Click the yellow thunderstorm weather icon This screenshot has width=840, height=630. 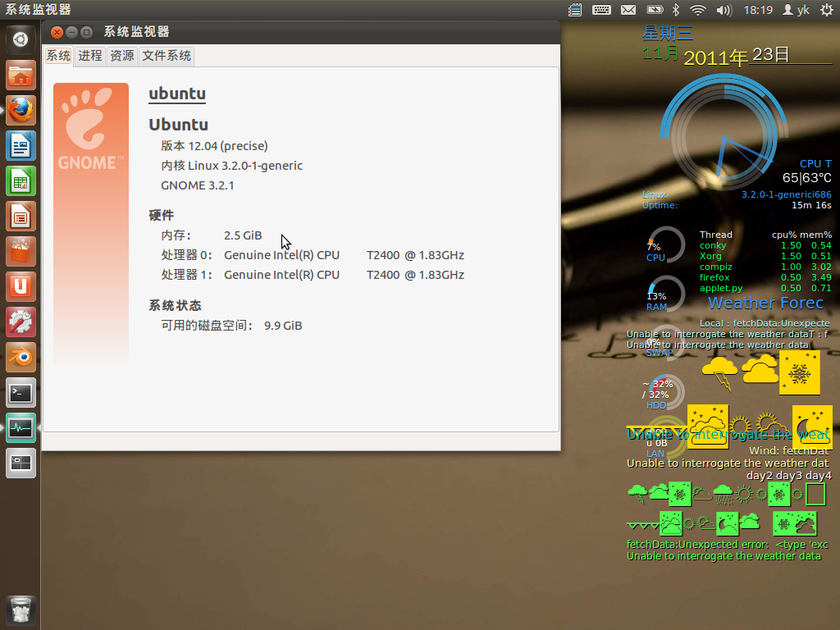pos(719,373)
